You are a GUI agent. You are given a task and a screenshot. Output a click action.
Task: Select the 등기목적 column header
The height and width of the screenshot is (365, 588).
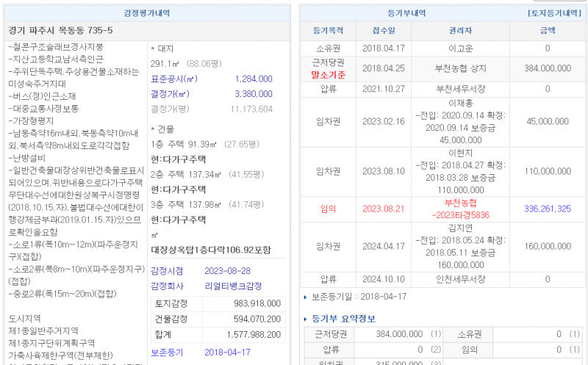coord(328,31)
